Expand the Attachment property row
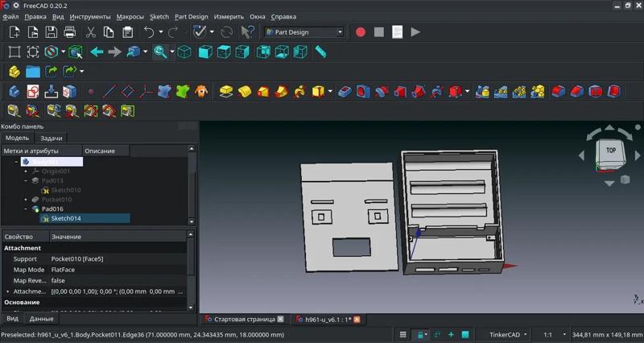Screen dimensions: 644x343 click(8, 291)
